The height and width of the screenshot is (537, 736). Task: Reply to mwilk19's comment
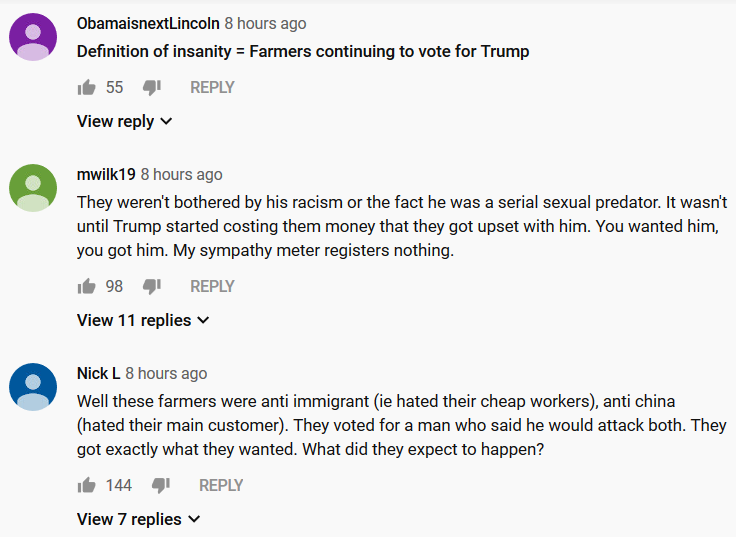pos(212,286)
